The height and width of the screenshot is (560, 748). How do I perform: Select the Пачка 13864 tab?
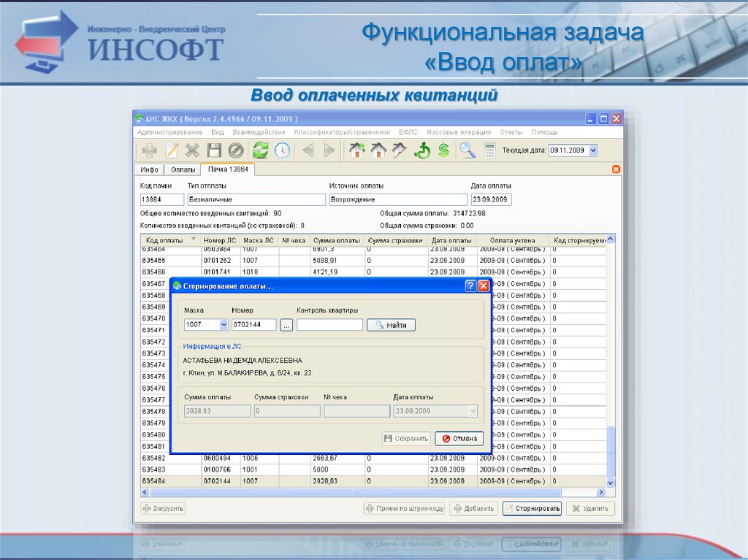pyautogui.click(x=228, y=169)
